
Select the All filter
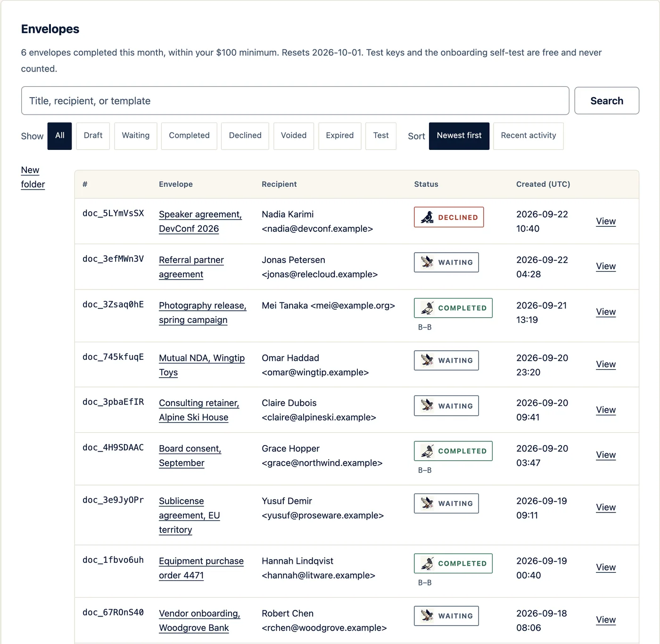tap(59, 136)
